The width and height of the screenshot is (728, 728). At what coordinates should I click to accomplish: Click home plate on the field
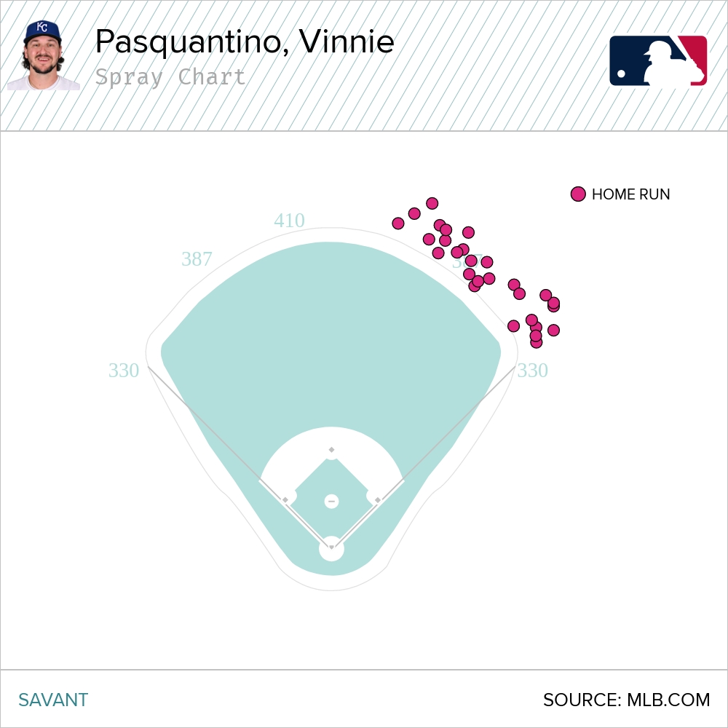(331, 547)
